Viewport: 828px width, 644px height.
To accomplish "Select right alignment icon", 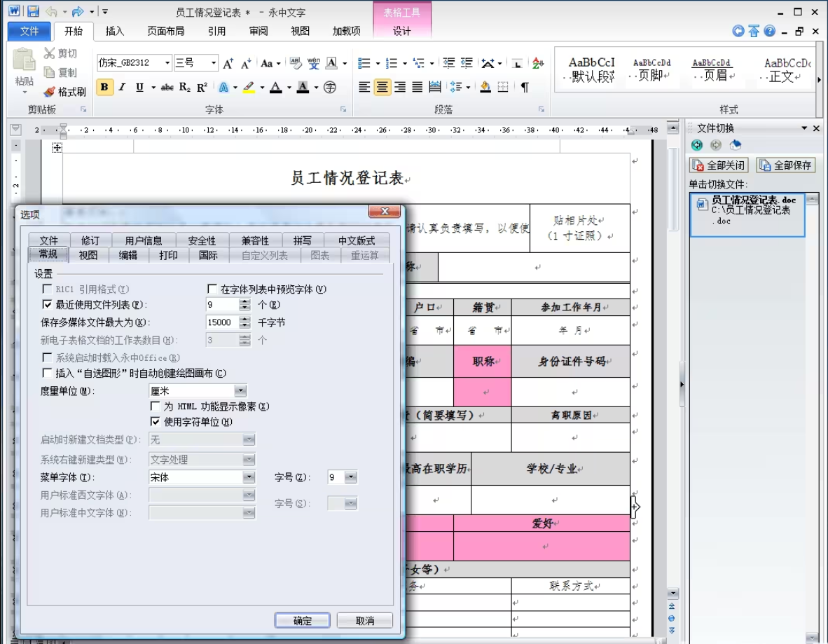I will (400, 87).
